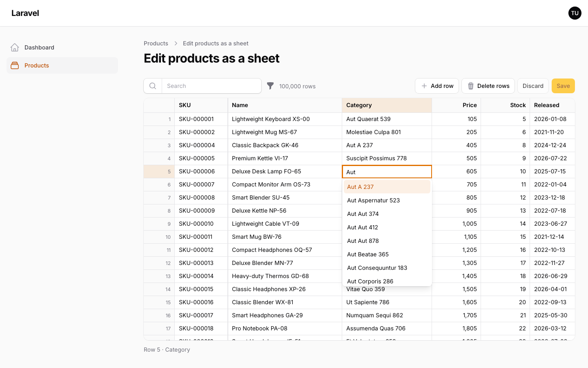Click cell 'Classic Blender WX-81'

point(285,302)
